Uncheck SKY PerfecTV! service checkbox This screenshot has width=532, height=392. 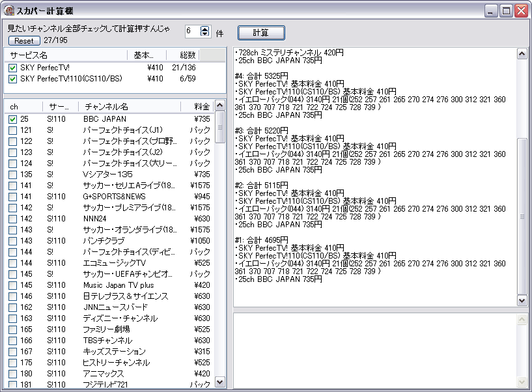pyautogui.click(x=12, y=68)
